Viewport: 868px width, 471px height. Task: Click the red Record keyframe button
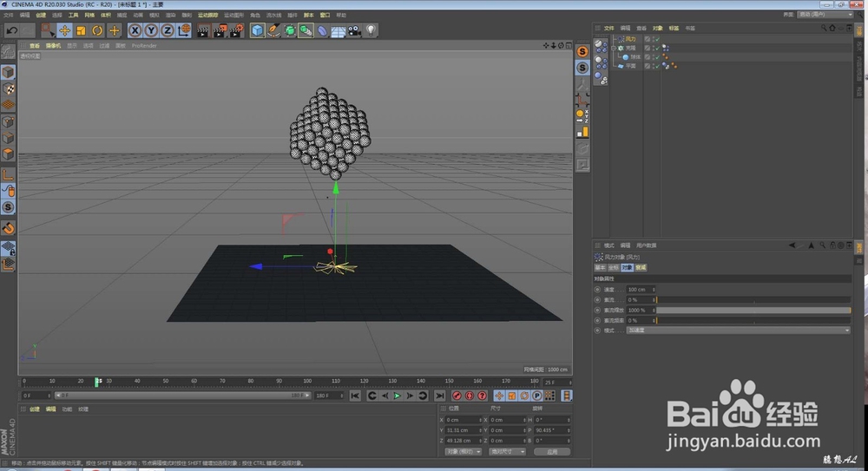point(457,396)
